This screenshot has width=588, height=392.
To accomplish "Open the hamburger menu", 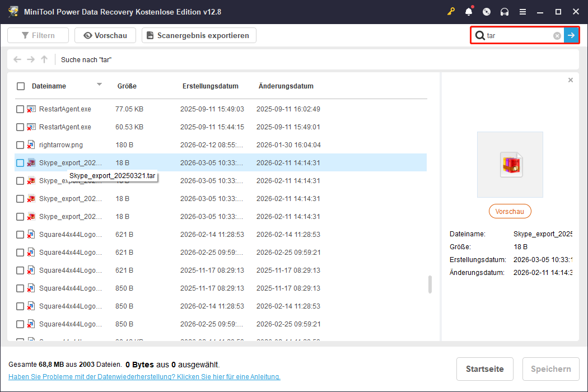I will click(x=522, y=11).
